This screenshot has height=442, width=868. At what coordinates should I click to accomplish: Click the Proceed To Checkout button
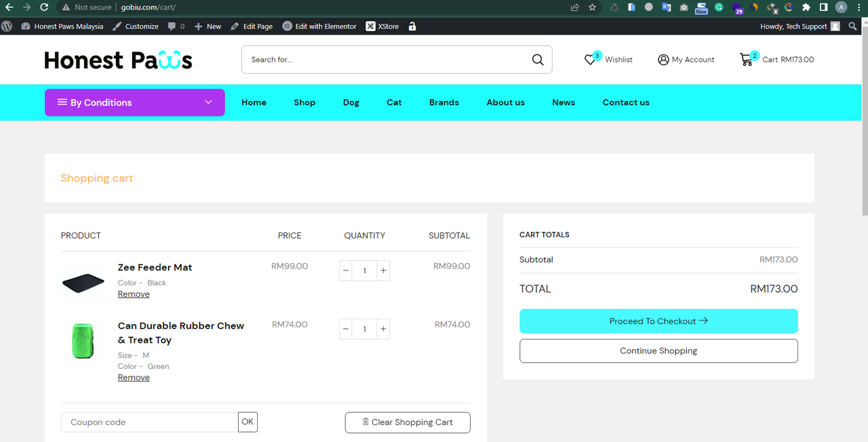(x=658, y=321)
